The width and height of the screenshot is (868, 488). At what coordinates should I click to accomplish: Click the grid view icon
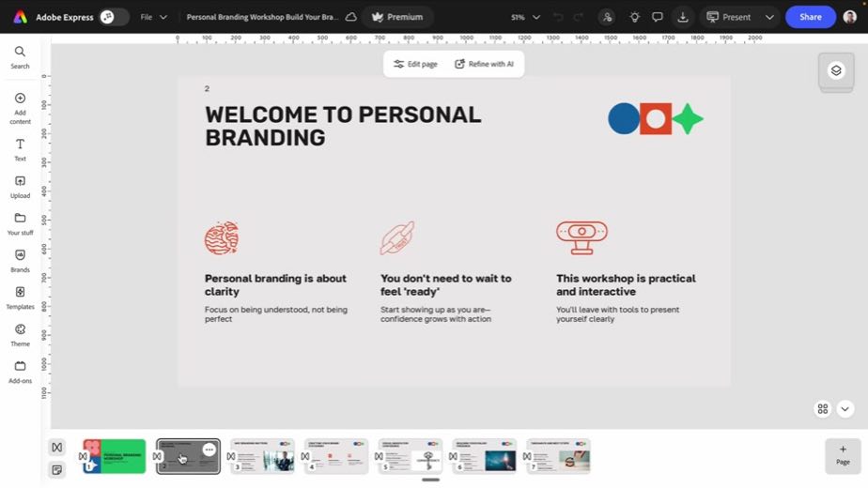[x=823, y=409]
